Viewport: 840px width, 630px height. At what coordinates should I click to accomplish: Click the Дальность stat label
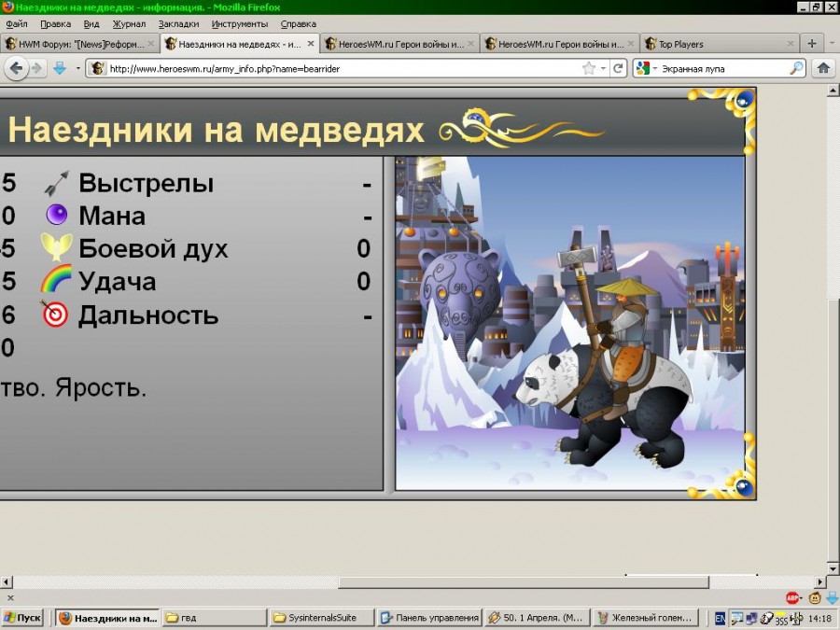148,315
